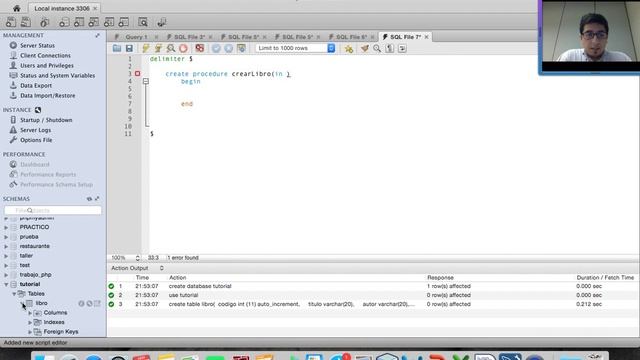640x360 pixels.
Task: Toggle invisible characters display icon
Action: [x=389, y=48]
